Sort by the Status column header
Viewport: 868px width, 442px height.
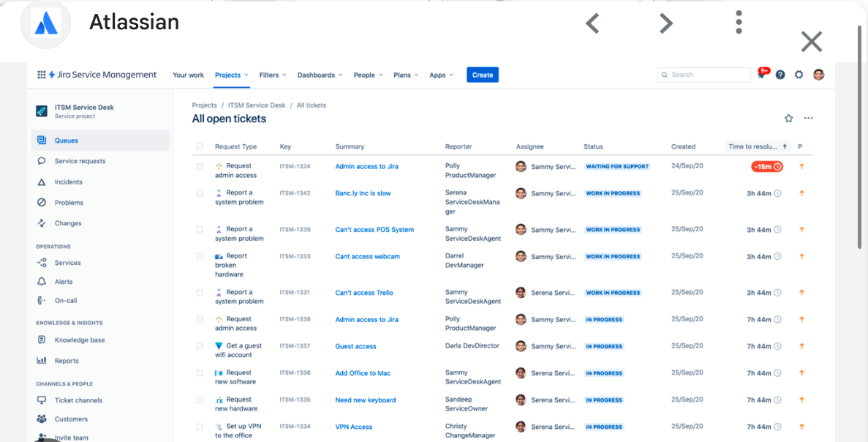tap(593, 147)
